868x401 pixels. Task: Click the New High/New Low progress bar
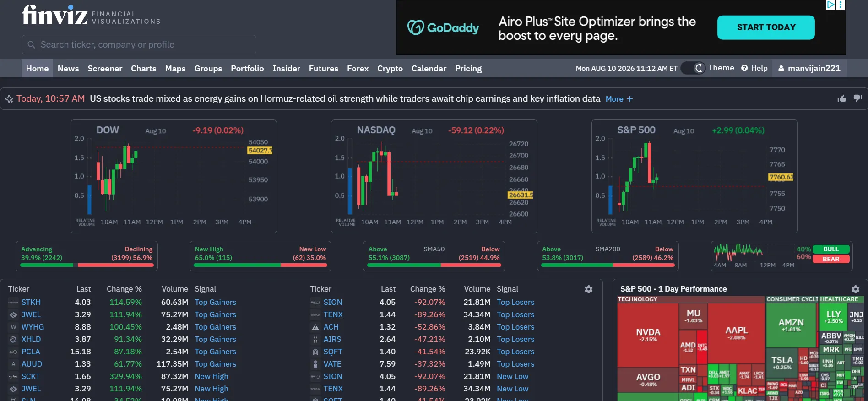click(260, 265)
